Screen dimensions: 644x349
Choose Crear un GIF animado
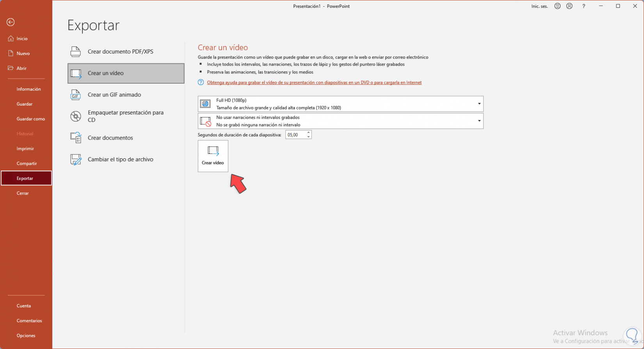tap(126, 95)
